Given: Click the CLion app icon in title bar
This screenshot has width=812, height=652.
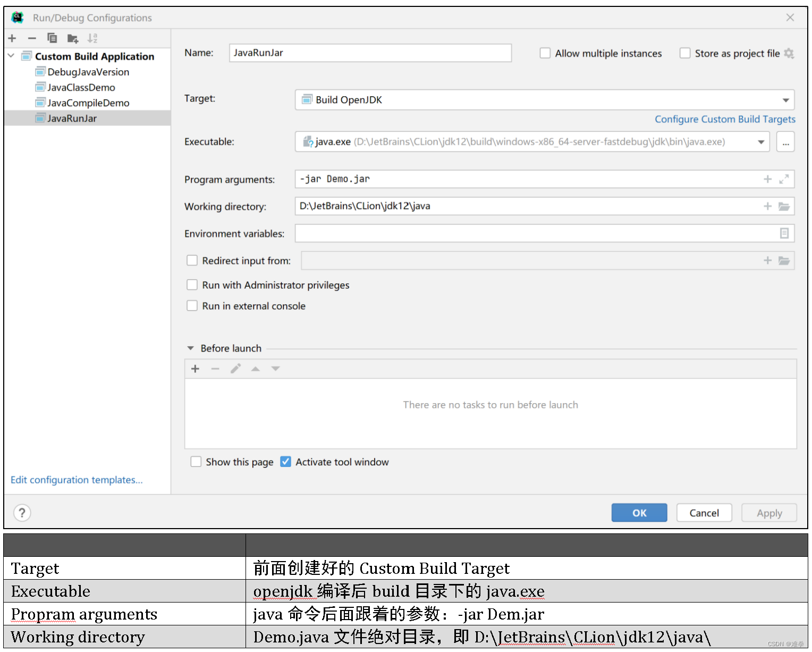Looking at the screenshot, I should click(18, 18).
